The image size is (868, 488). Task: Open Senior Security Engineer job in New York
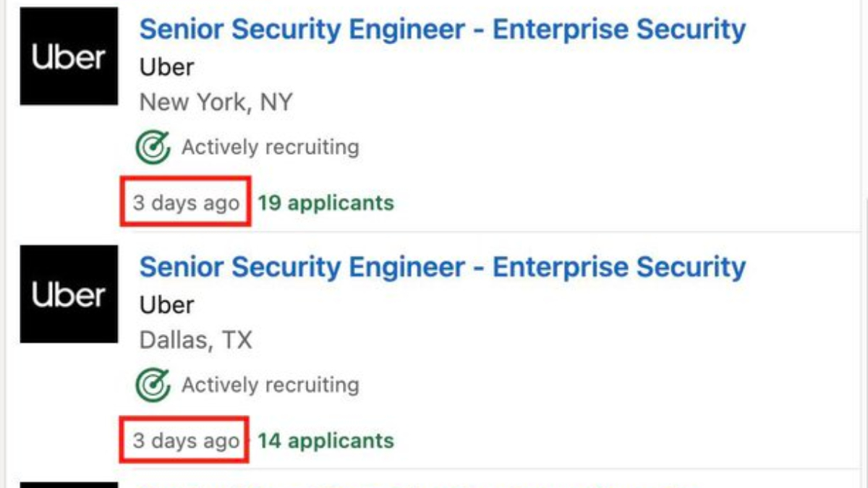[442, 30]
